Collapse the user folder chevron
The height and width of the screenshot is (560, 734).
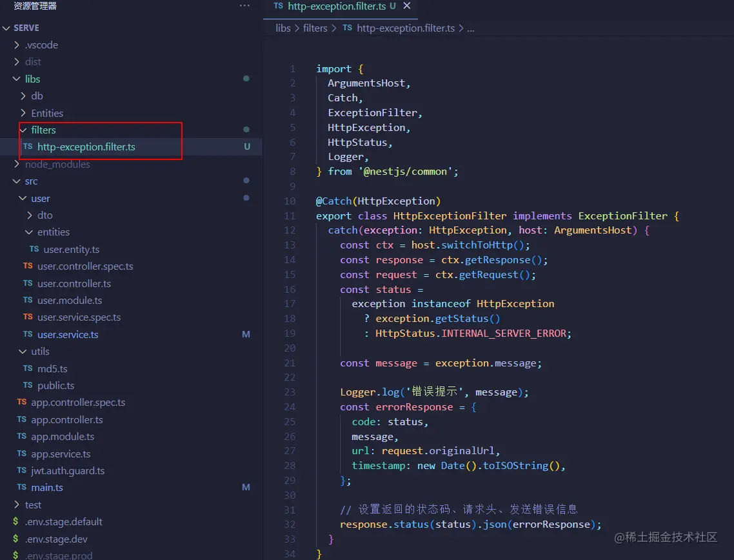pyautogui.click(x=23, y=198)
